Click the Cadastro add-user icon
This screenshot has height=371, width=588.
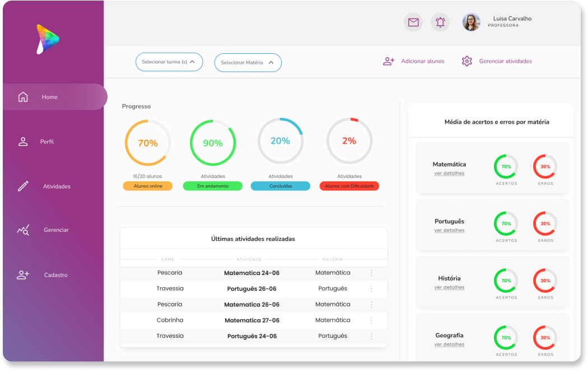[x=23, y=275]
